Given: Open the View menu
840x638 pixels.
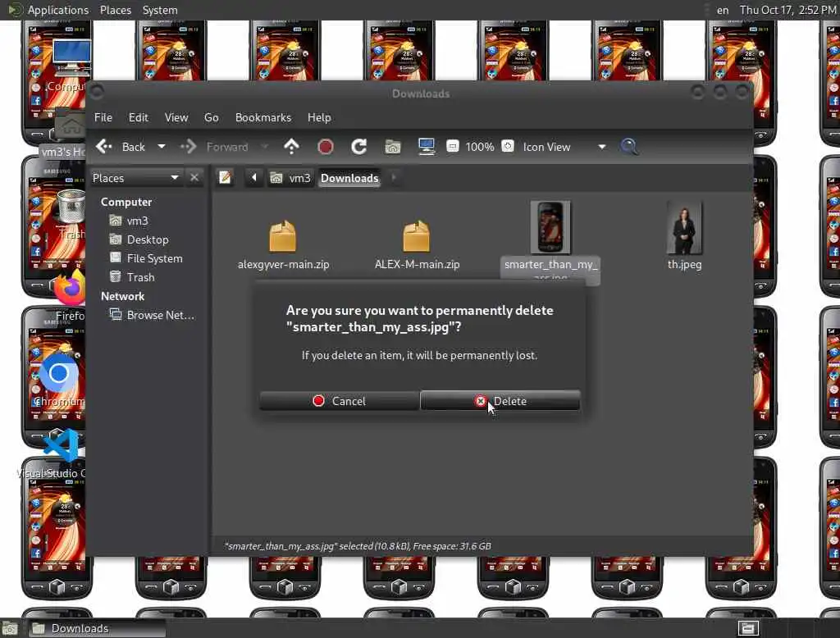Looking at the screenshot, I should 176,117.
